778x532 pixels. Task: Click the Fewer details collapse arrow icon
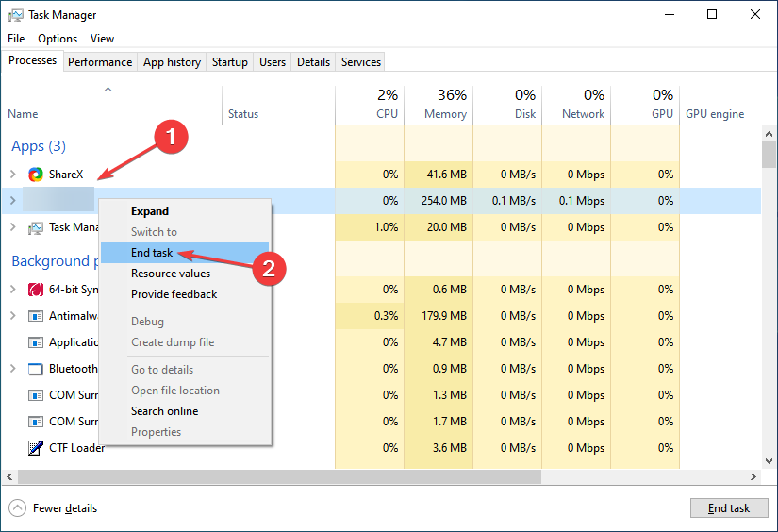(x=17, y=508)
